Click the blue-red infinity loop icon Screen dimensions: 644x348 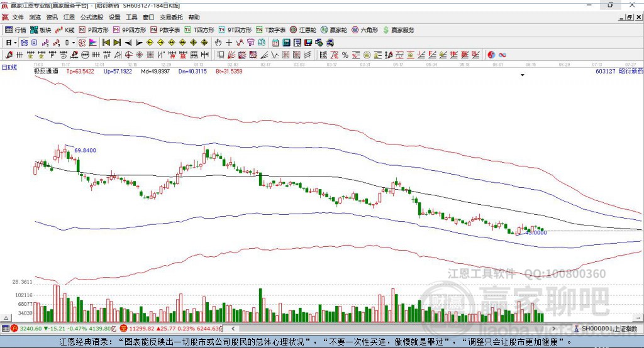coord(502,55)
